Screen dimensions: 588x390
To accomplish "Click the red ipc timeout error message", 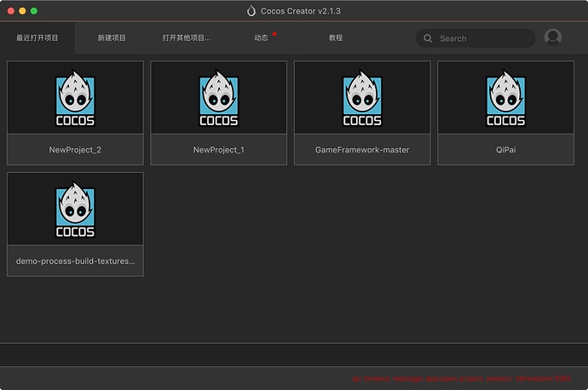I will point(462,379).
